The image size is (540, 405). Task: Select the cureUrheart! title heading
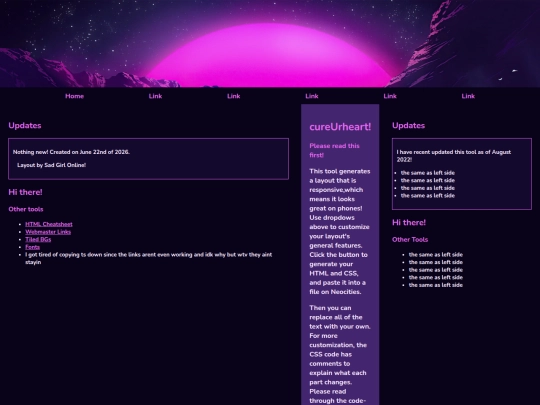pyautogui.click(x=340, y=127)
